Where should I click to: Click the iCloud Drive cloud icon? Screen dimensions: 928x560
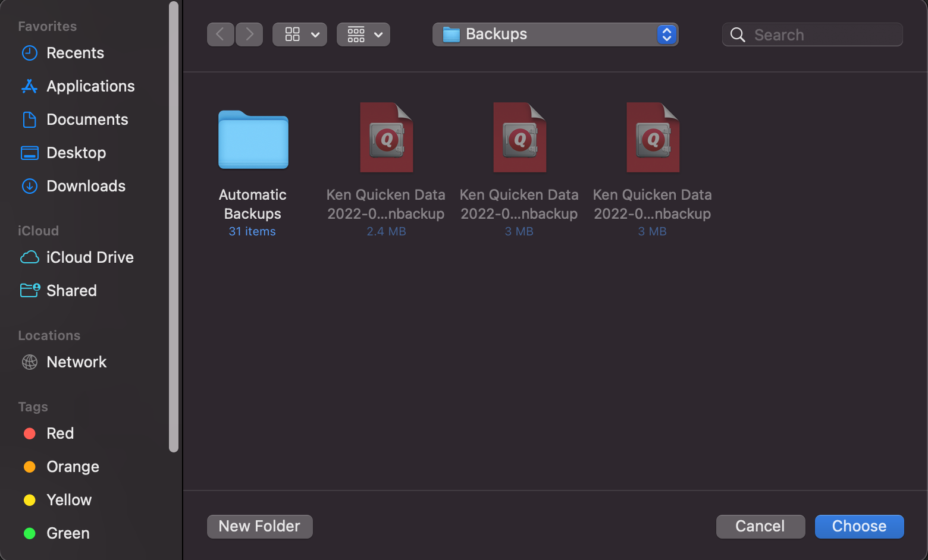point(30,257)
